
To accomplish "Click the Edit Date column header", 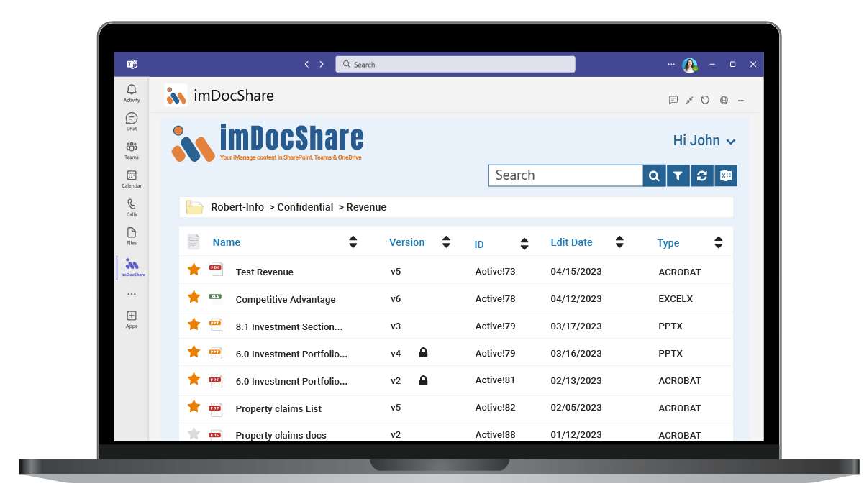I will click(572, 242).
